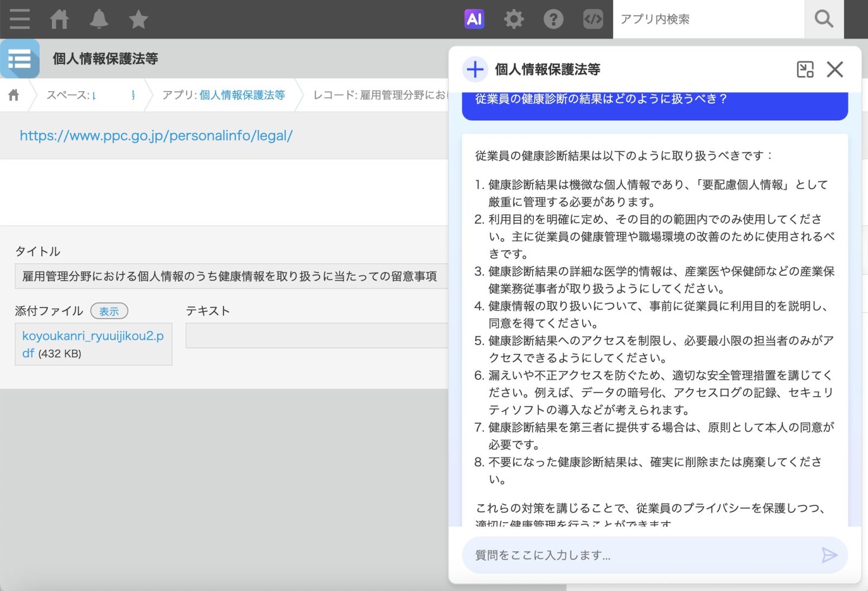868x591 pixels.
Task: Open favorites star icon
Action: click(x=138, y=20)
